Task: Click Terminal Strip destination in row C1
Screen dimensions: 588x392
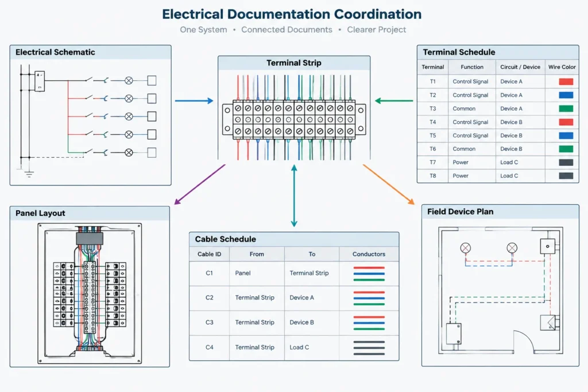Action: (312, 273)
